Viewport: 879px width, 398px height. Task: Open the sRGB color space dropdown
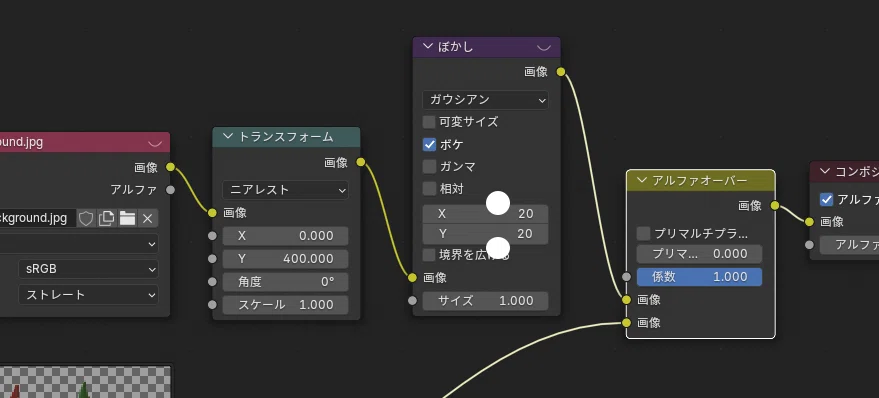click(88, 269)
